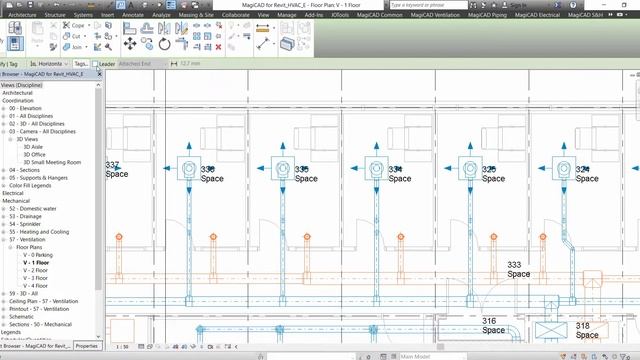Open the MagiCAD Piping tab
This screenshot has height=360, width=640.
[x=487, y=15]
